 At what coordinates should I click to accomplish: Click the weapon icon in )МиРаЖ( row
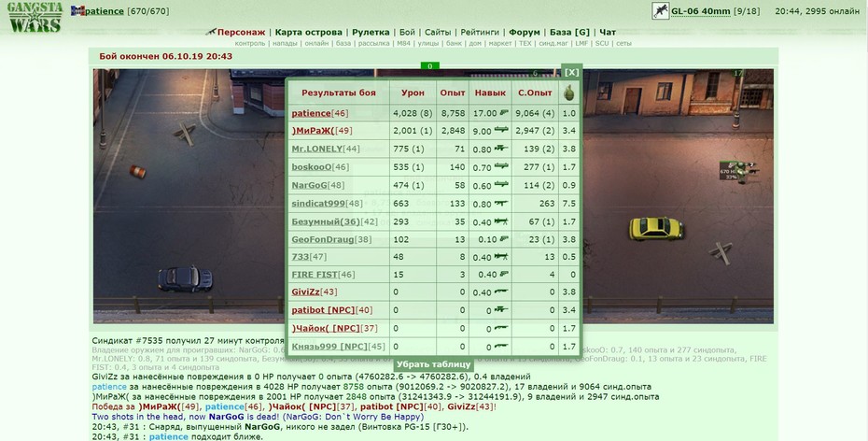click(501, 130)
